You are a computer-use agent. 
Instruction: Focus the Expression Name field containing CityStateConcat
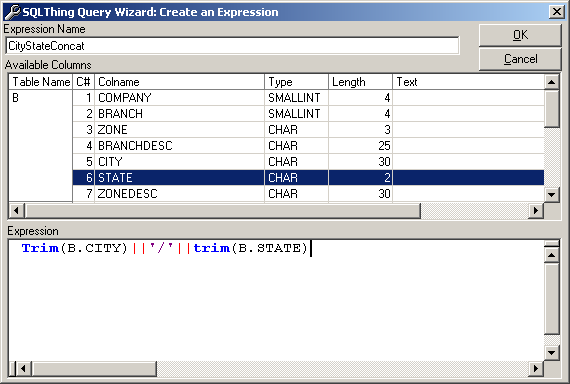[x=232, y=46]
